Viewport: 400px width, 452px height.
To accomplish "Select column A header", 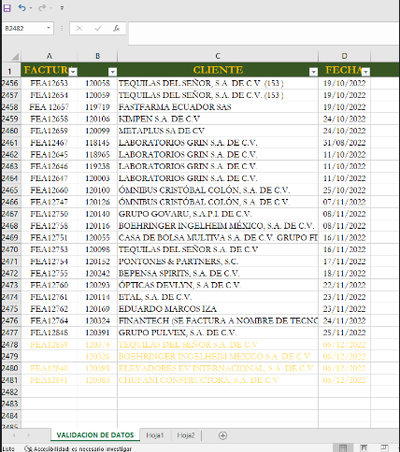I will point(49,56).
